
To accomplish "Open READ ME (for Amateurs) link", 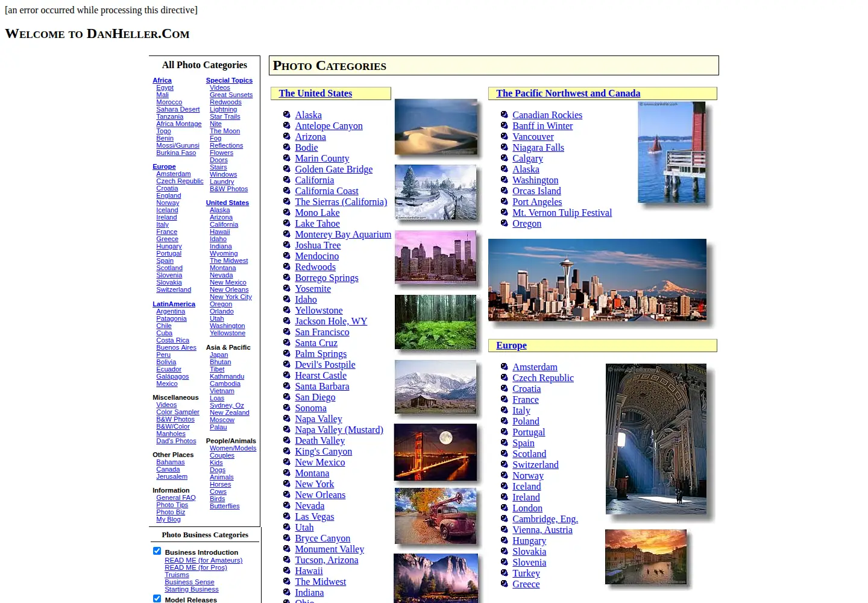I will pos(203,560).
